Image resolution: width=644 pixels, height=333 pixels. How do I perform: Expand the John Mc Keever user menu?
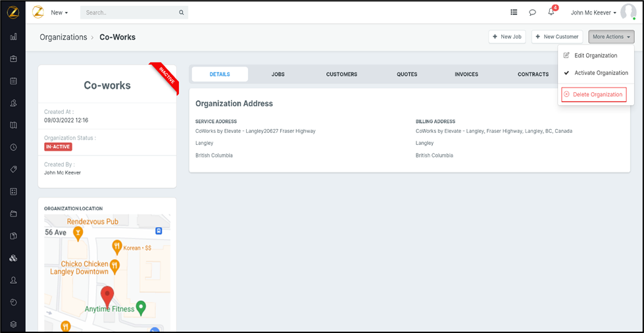[x=593, y=13]
